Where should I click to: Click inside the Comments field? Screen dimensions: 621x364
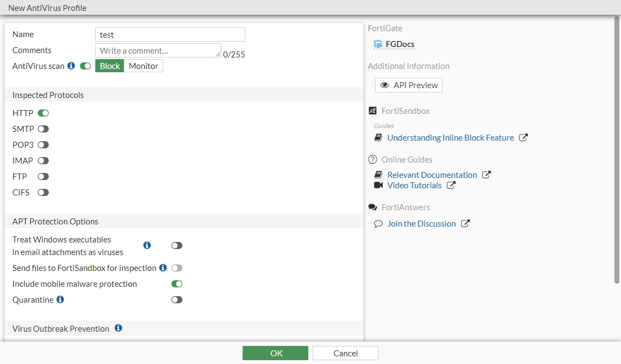158,50
